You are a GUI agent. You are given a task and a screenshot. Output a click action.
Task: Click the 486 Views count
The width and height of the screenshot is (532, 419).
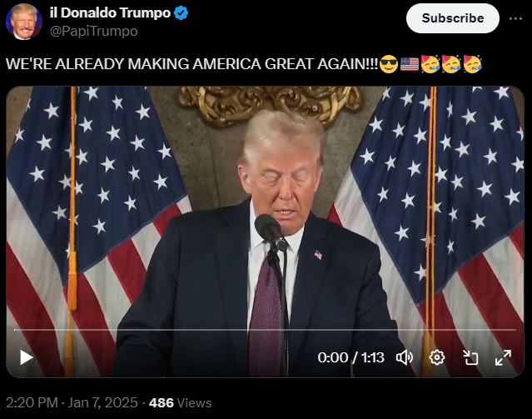(x=180, y=402)
